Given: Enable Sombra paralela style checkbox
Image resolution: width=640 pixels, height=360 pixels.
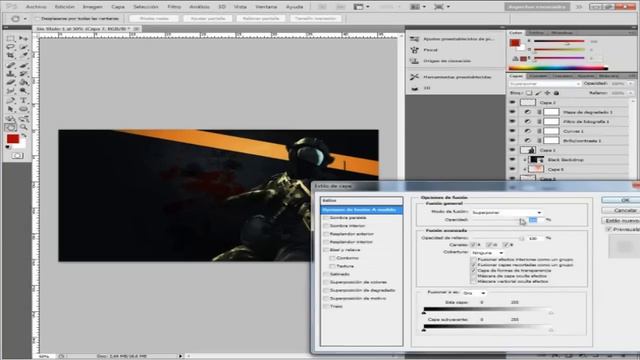Looking at the screenshot, I should point(326,218).
